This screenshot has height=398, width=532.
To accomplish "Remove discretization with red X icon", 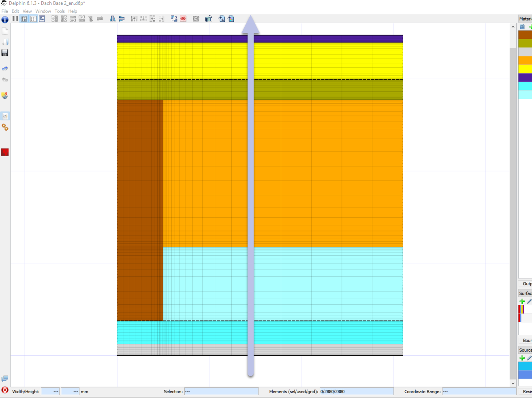I will tap(184, 19).
